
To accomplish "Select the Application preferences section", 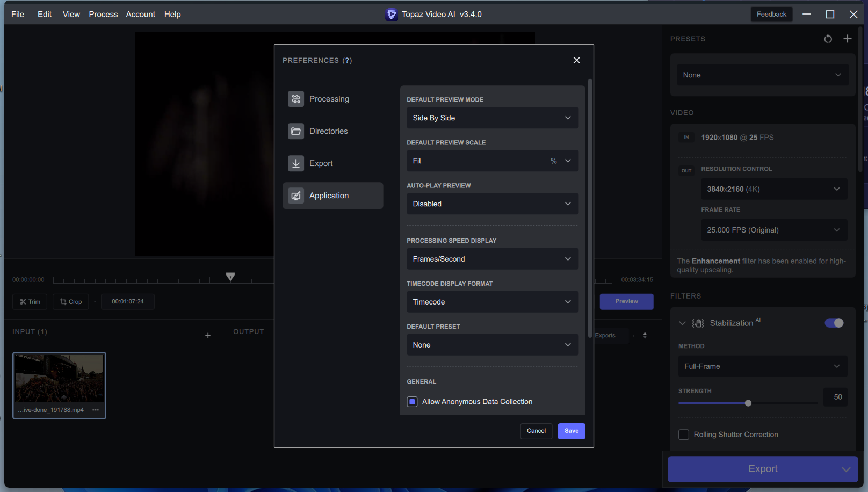I will point(332,196).
